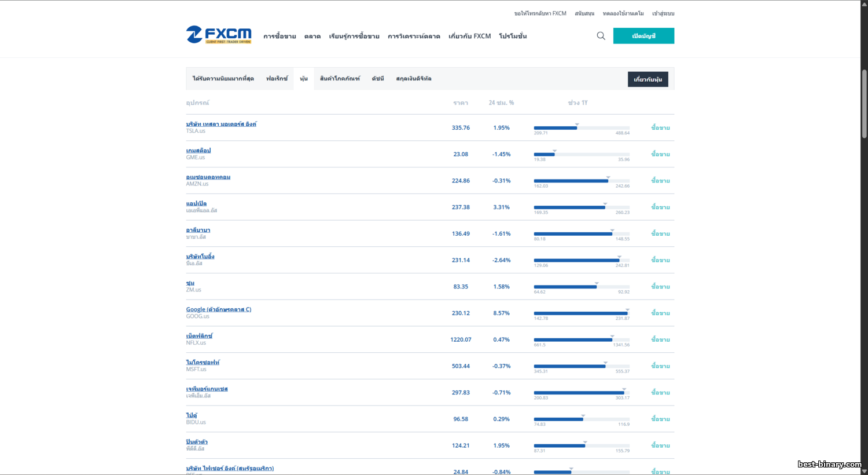This screenshot has width=868, height=475.
Task: Click the เข้าสู่ระบบ login link
Action: [663, 13]
